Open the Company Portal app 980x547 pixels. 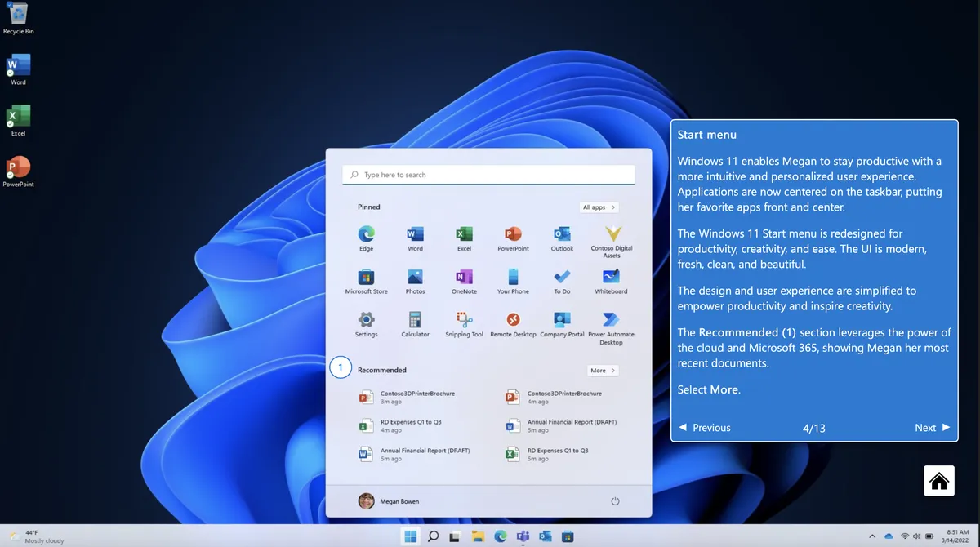(562, 324)
